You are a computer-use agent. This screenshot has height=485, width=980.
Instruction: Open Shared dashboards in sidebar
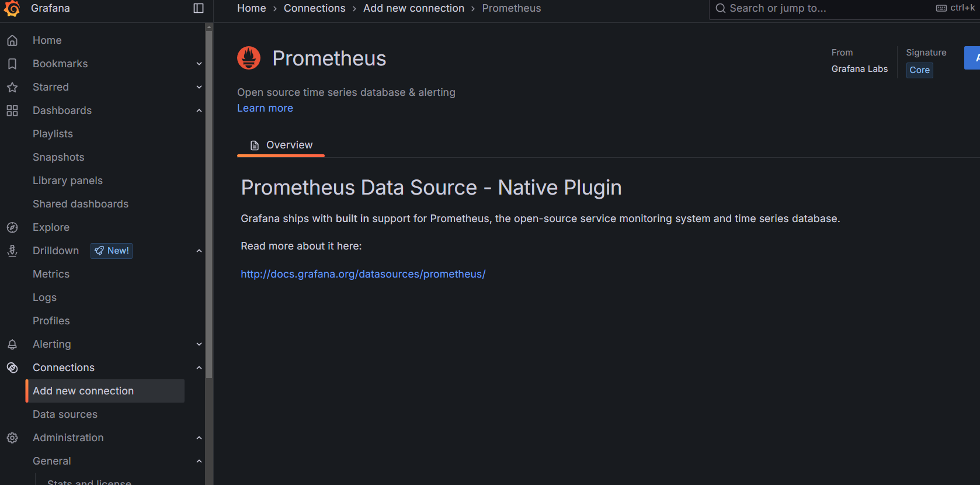tap(81, 204)
